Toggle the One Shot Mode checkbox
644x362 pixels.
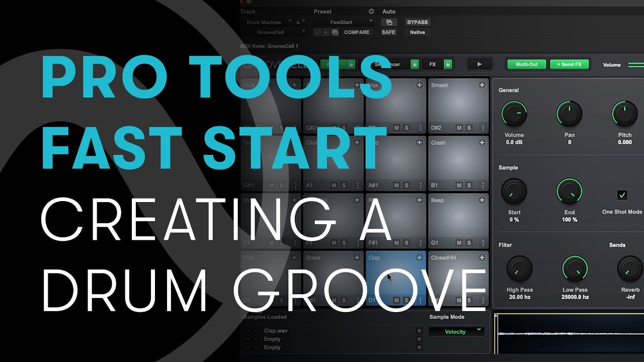tap(622, 195)
